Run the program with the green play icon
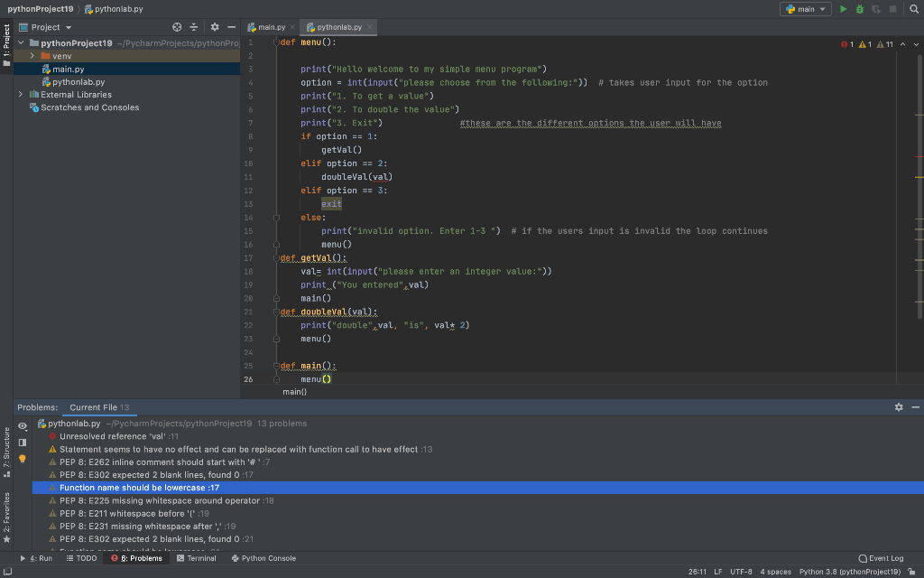 click(844, 9)
